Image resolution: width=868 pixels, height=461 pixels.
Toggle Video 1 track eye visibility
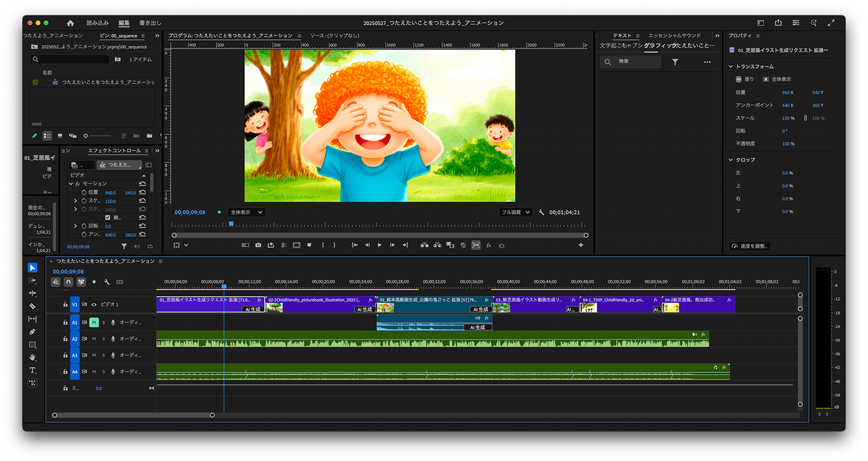coord(94,304)
